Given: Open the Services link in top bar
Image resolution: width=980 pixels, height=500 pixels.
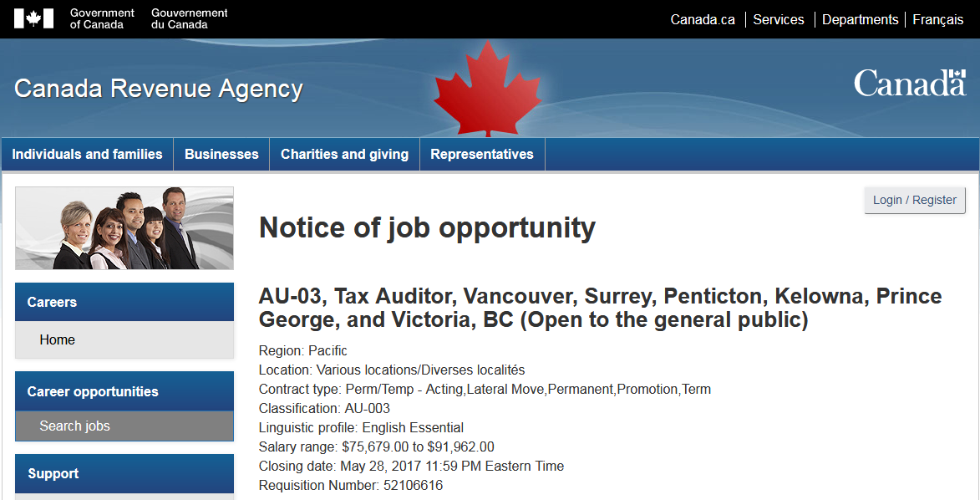Looking at the screenshot, I should (x=779, y=19).
